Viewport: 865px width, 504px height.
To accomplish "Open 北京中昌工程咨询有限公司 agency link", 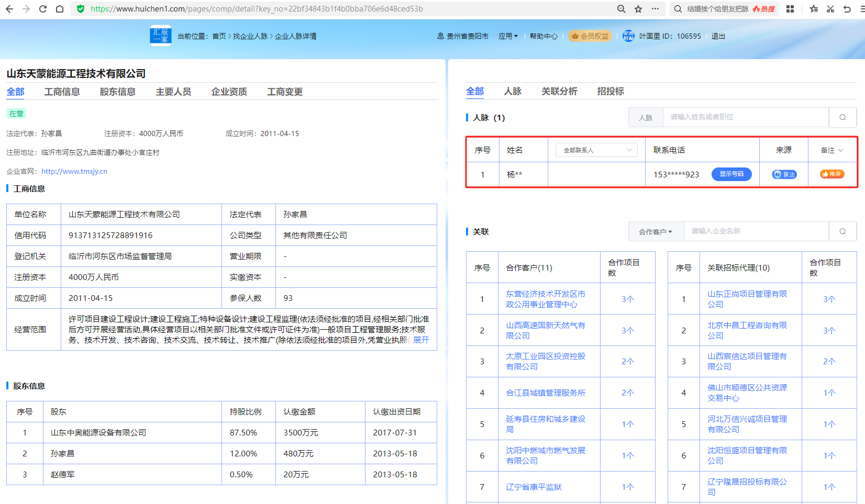I will coord(747,330).
